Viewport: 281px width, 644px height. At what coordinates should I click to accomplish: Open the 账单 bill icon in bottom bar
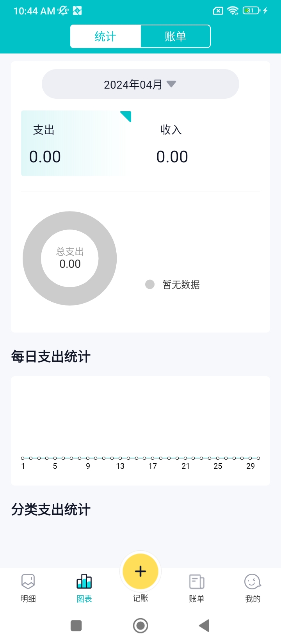[x=197, y=582]
